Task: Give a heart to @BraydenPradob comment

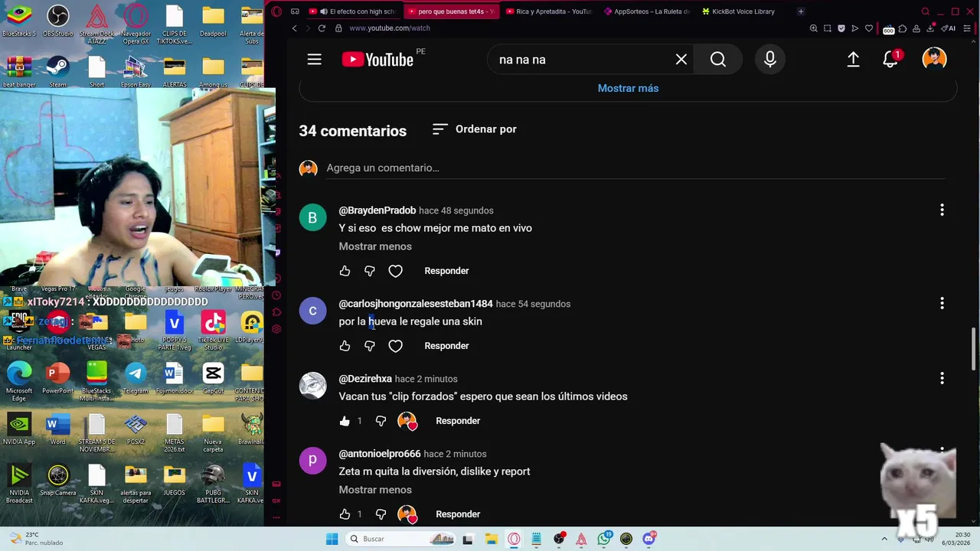Action: tap(395, 271)
